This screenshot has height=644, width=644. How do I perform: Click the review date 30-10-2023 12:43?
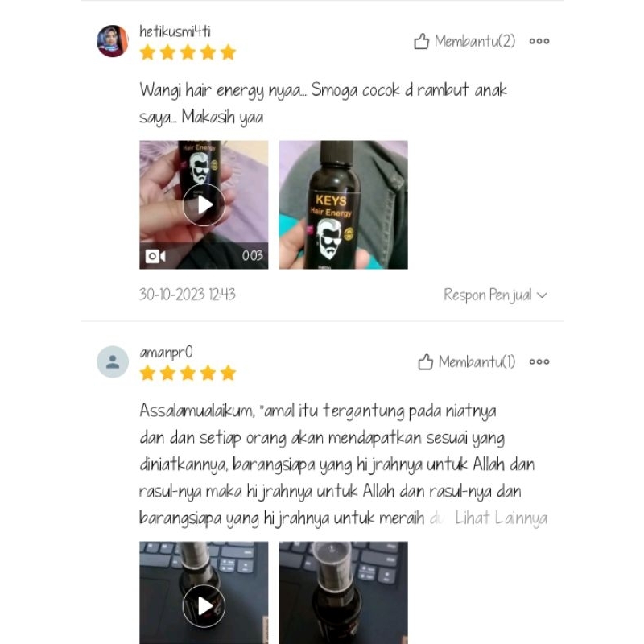tap(188, 295)
